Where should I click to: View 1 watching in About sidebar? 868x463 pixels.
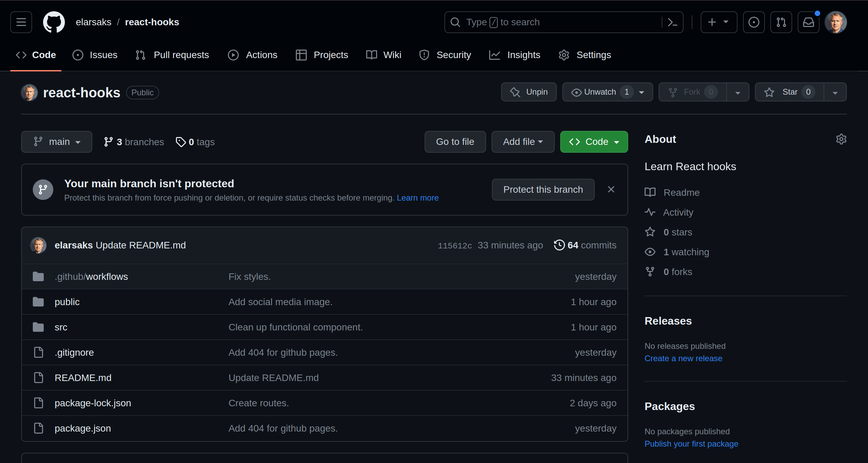677,252
